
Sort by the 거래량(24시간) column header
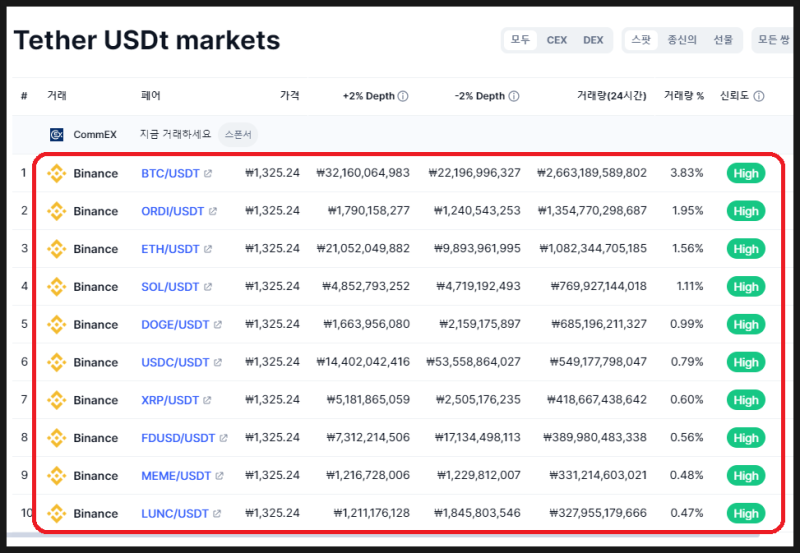tap(612, 95)
